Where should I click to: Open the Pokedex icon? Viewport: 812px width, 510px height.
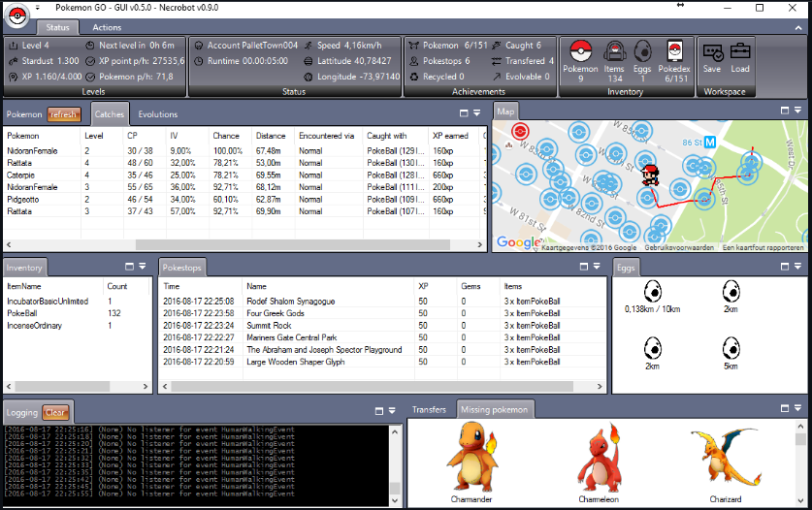674,51
